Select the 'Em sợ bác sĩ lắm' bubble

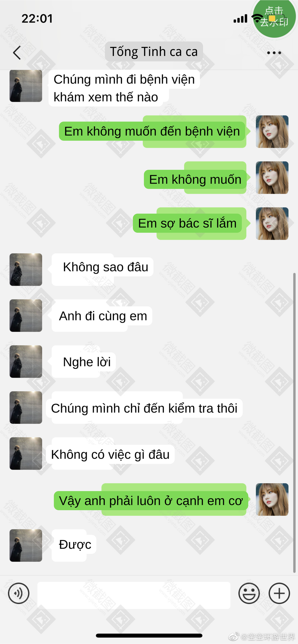tap(187, 223)
